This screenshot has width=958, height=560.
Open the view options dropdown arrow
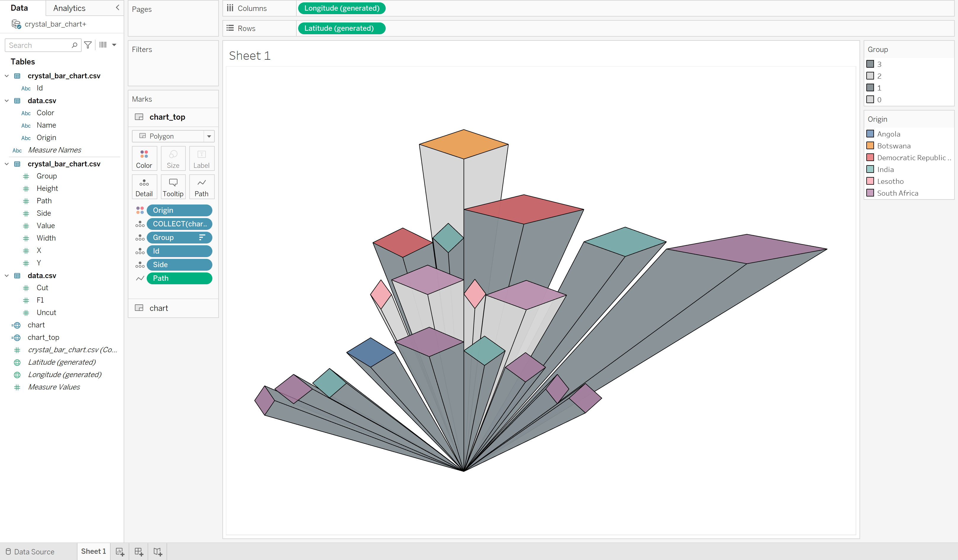[x=114, y=45]
